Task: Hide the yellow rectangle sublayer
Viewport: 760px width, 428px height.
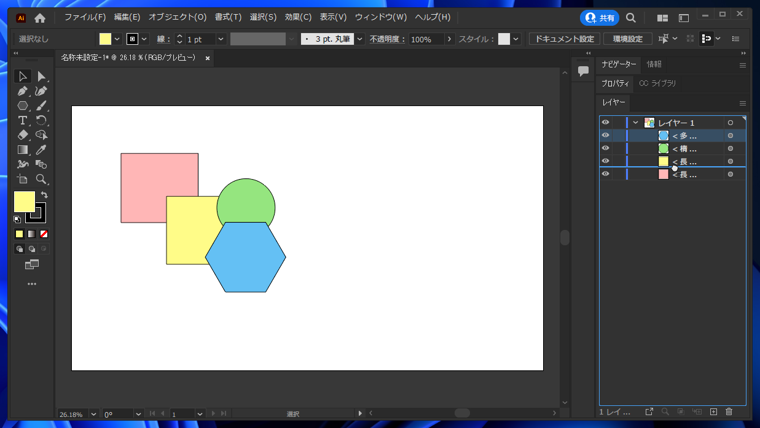Action: pyautogui.click(x=605, y=161)
